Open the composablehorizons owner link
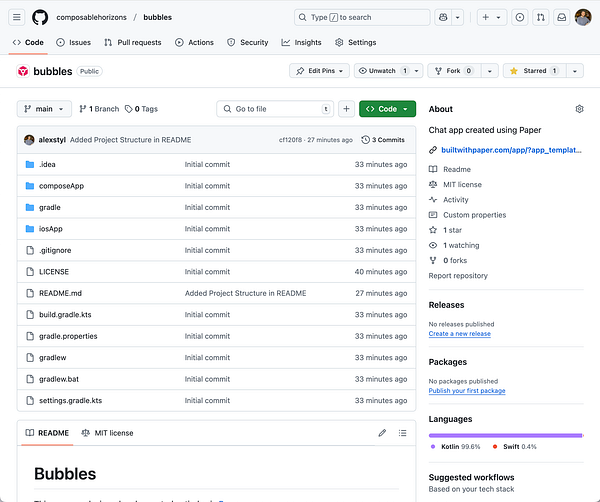Screen dimensions: 600x502 pos(91,17)
